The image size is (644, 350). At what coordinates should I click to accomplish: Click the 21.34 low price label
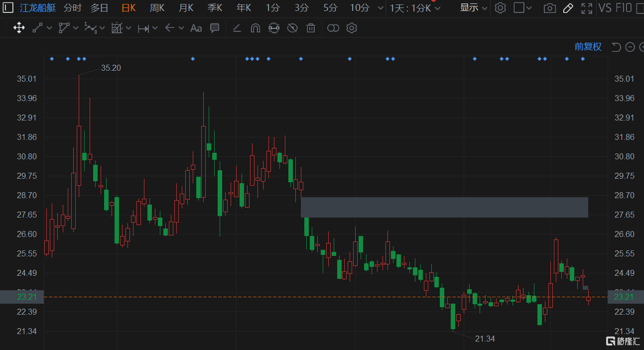pos(485,339)
